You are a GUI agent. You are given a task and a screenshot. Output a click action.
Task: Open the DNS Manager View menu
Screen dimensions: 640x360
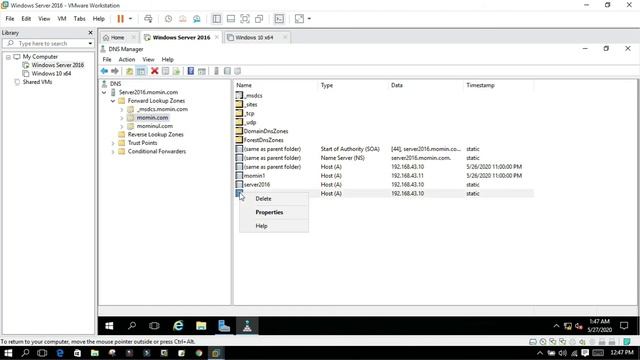pyautogui.click(x=148, y=60)
